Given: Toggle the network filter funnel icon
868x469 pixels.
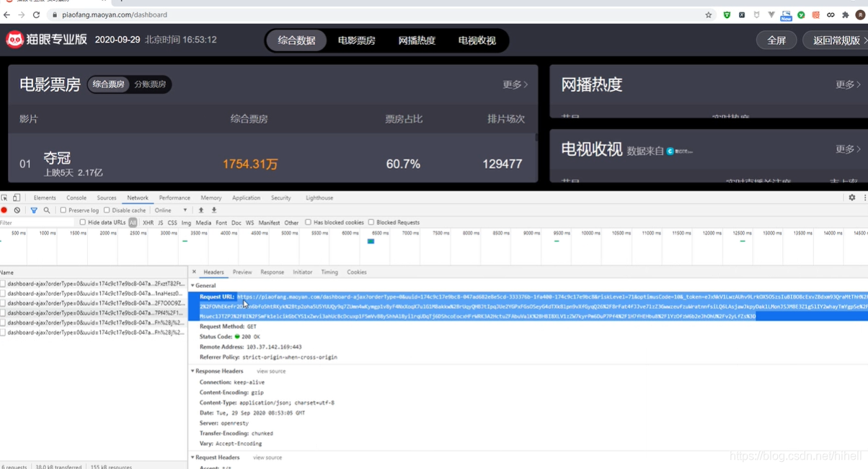Looking at the screenshot, I should click(x=34, y=210).
